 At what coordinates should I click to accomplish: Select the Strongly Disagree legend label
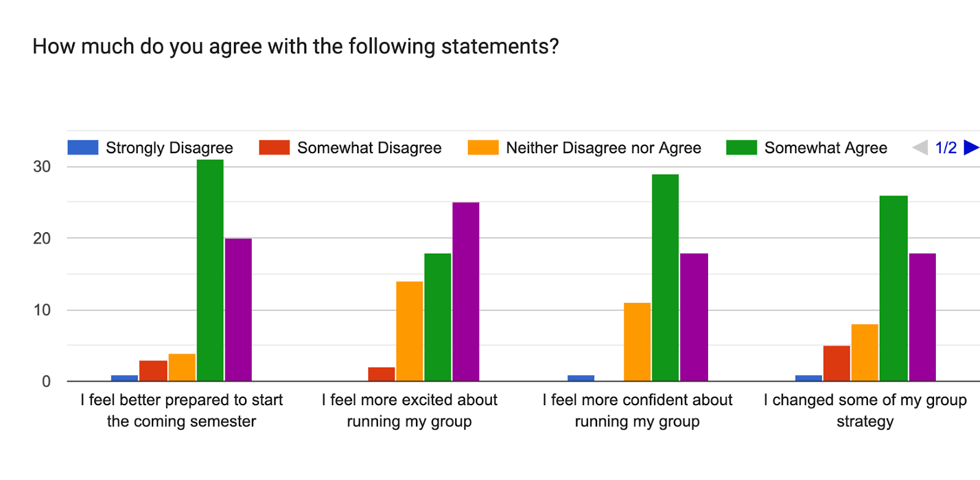point(169,148)
